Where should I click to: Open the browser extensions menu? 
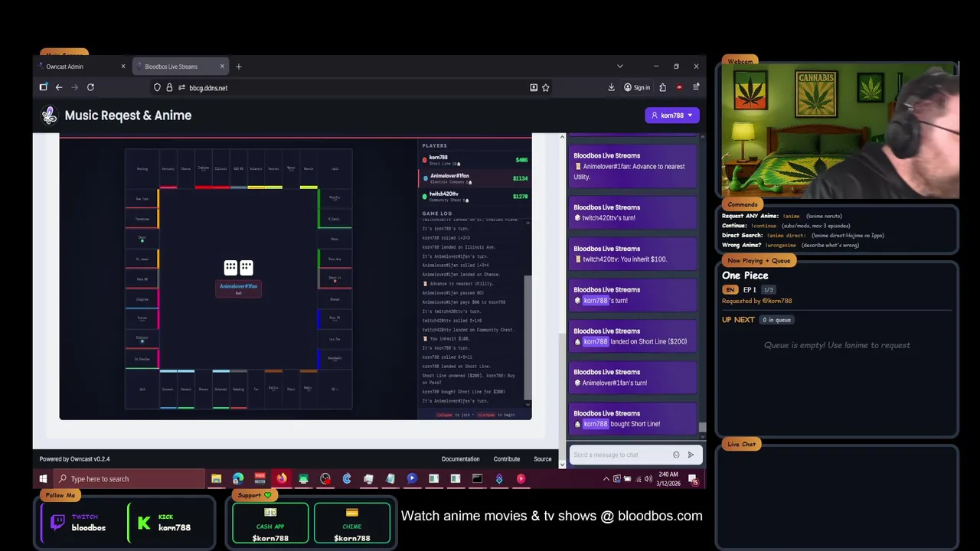pyautogui.click(x=662, y=88)
